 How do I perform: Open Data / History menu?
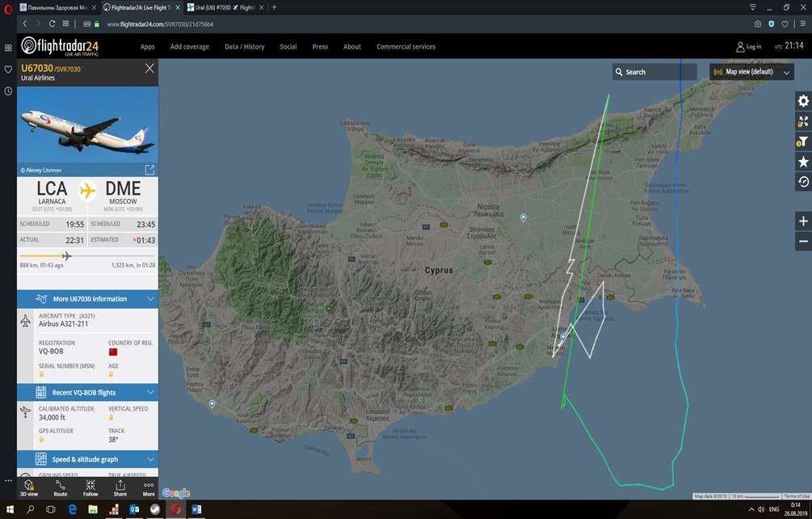click(x=245, y=47)
